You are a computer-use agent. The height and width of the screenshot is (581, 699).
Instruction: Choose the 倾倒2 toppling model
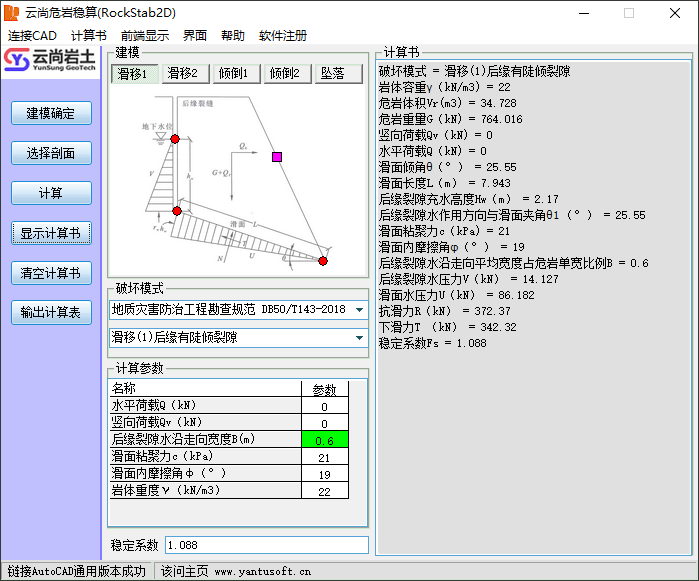288,74
